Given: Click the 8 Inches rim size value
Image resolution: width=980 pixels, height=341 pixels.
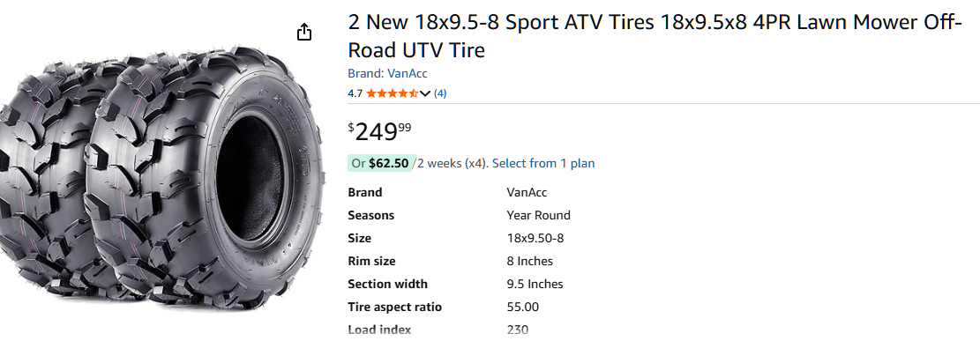Looking at the screenshot, I should point(529,261).
